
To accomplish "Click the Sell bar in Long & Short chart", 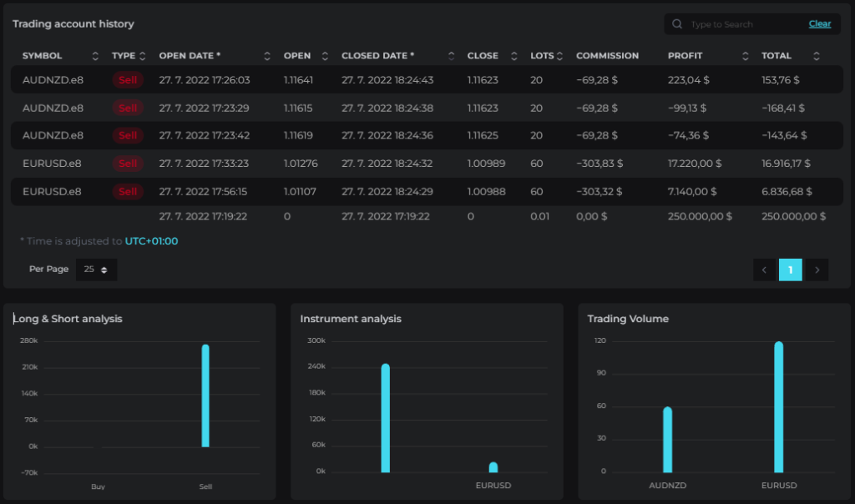I will (x=205, y=396).
